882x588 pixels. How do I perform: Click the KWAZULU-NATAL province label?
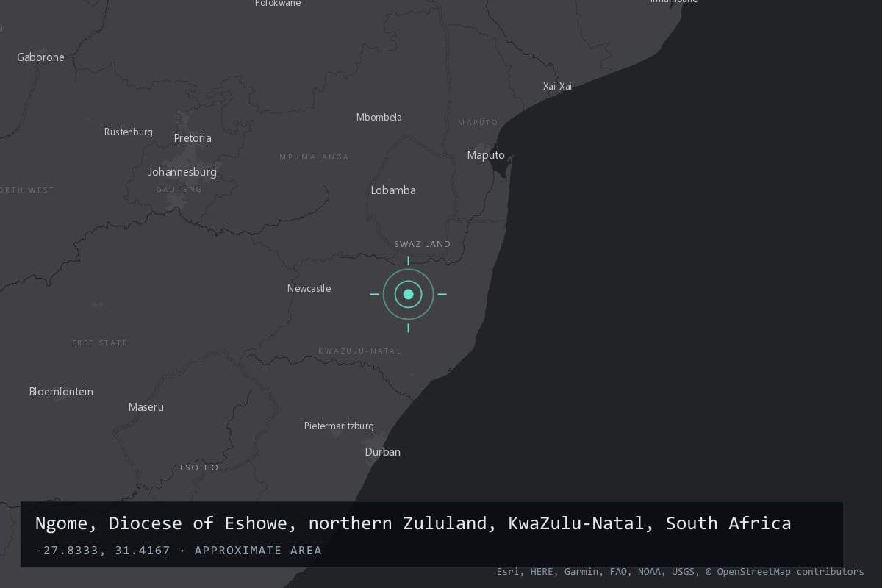[360, 351]
